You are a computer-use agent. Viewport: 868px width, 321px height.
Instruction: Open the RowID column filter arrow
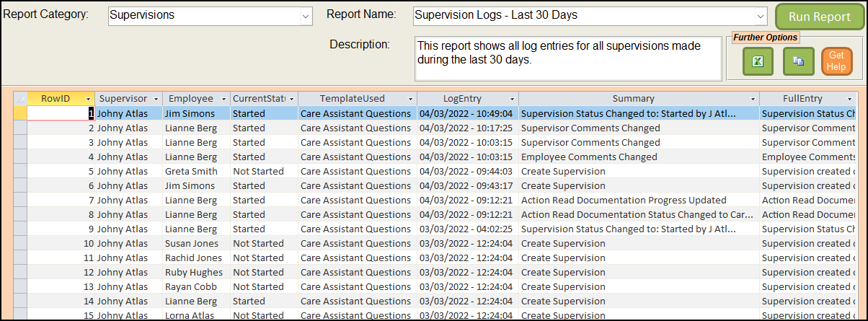88,99
